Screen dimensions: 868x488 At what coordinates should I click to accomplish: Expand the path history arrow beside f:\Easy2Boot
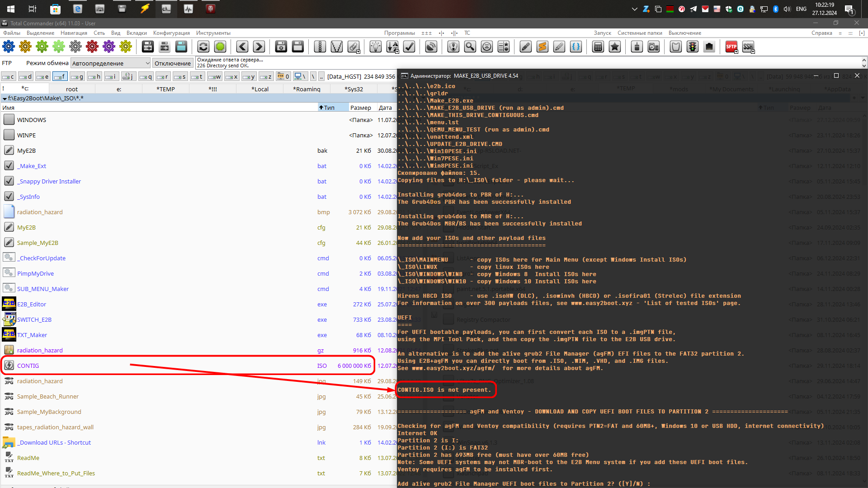[x=5, y=99]
